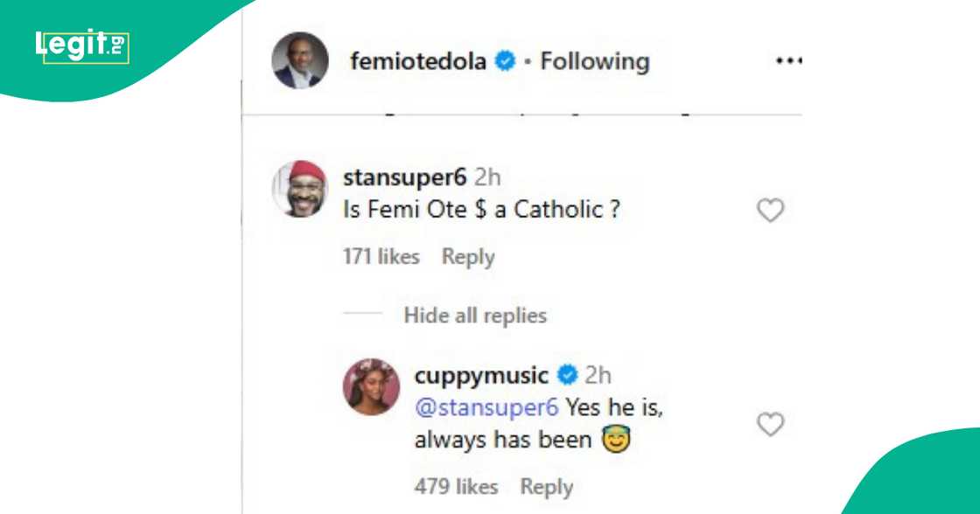
Task: Reply to stansuper6's comment
Action: click(x=469, y=256)
